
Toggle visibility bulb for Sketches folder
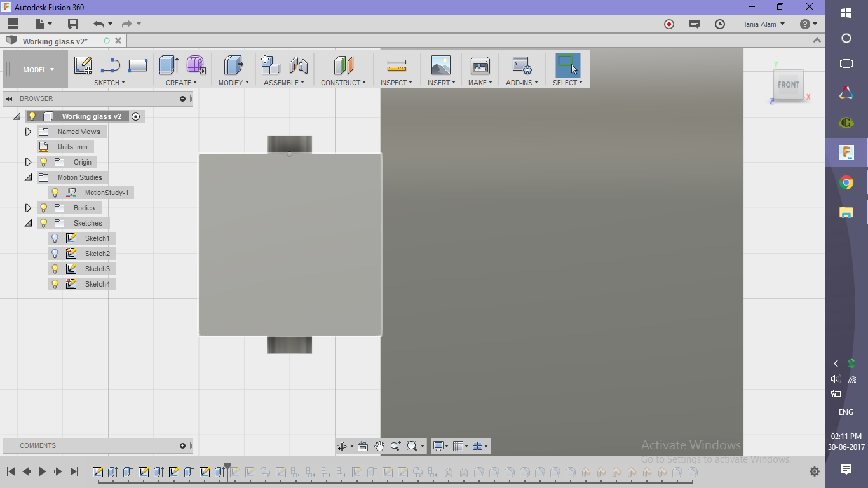click(44, 223)
